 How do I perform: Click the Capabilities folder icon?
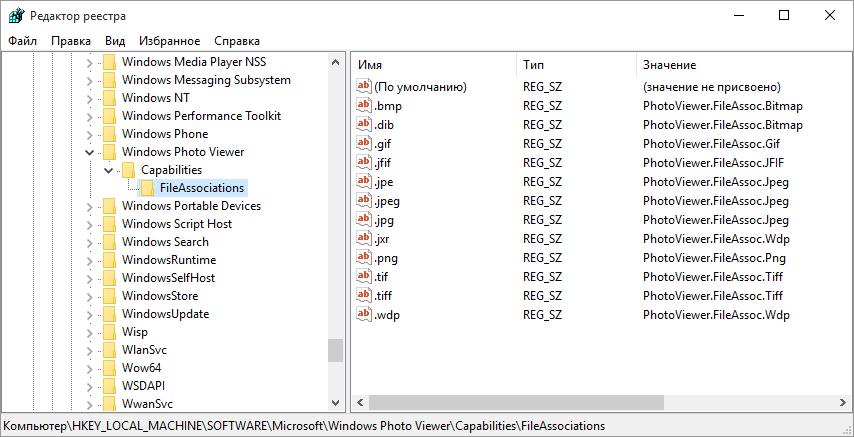[129, 170]
